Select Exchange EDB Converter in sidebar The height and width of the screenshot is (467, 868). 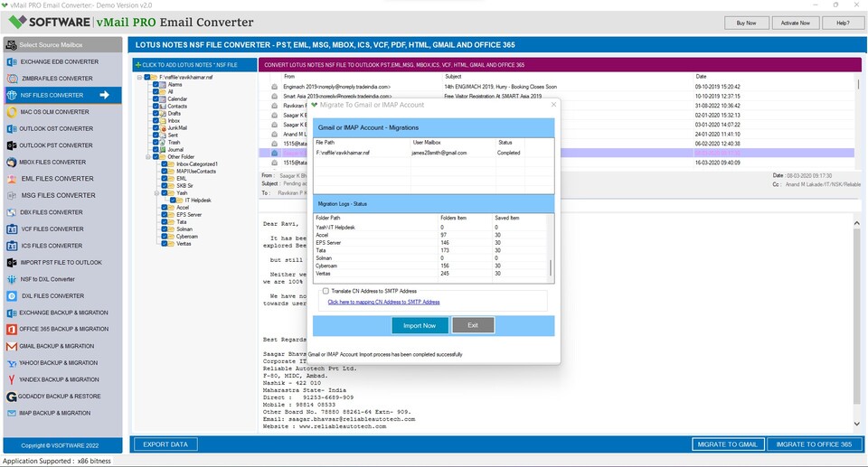point(62,62)
